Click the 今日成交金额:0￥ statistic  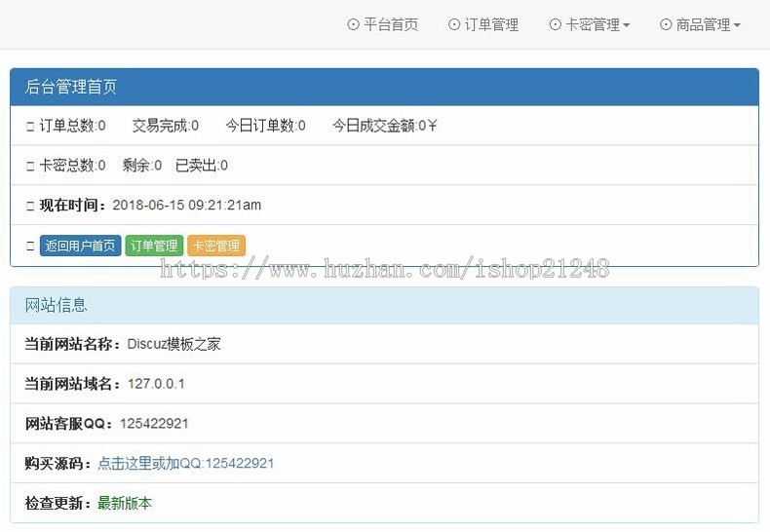tap(384, 126)
